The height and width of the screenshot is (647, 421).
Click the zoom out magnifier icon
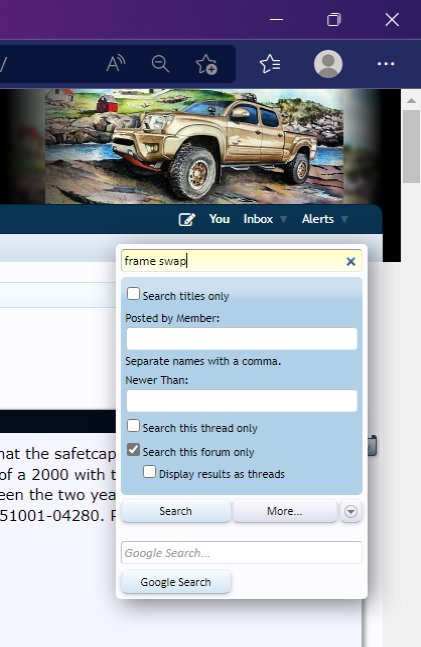[x=160, y=64]
